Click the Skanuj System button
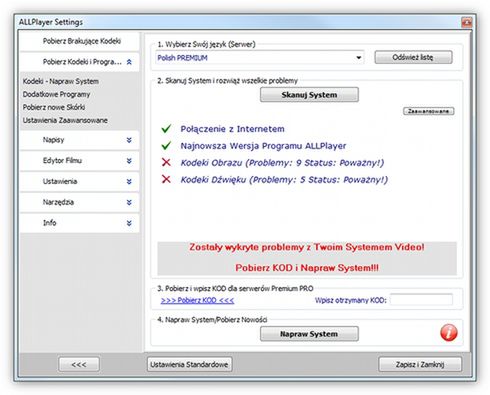This screenshot has width=490, height=395. point(309,95)
